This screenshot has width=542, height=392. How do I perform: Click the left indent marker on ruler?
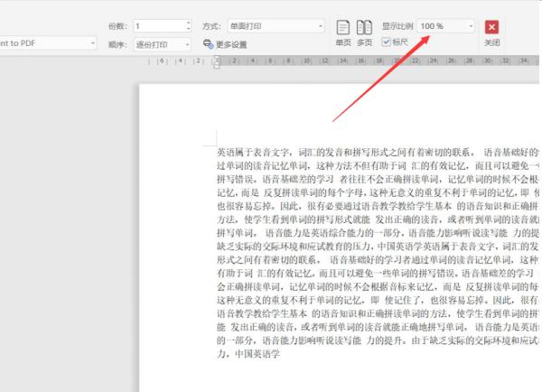pos(217,65)
